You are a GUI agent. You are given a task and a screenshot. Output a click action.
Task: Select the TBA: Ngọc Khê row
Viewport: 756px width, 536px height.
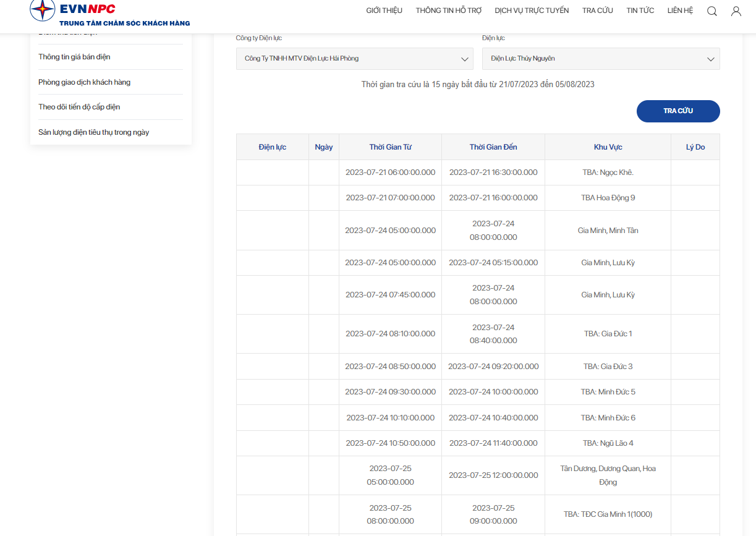tap(478, 172)
